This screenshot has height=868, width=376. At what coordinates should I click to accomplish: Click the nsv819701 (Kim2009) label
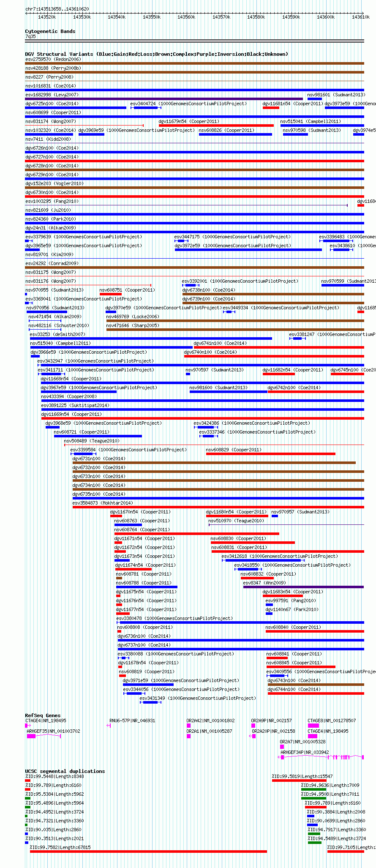49,254
